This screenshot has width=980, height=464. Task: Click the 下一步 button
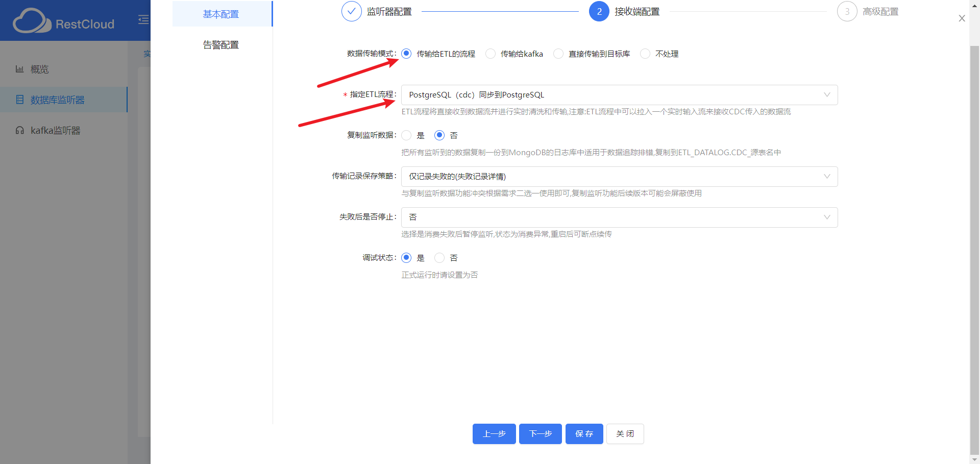click(541, 434)
